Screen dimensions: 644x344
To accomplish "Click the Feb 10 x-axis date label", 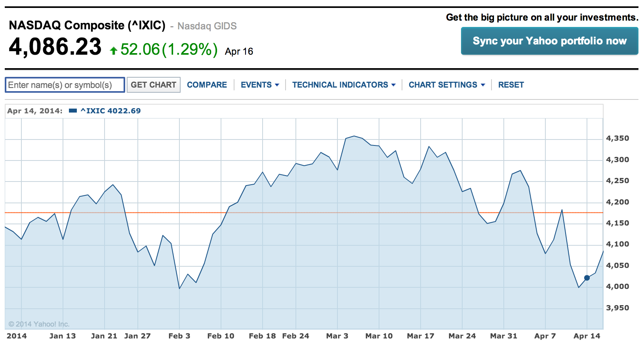I will (x=221, y=336).
